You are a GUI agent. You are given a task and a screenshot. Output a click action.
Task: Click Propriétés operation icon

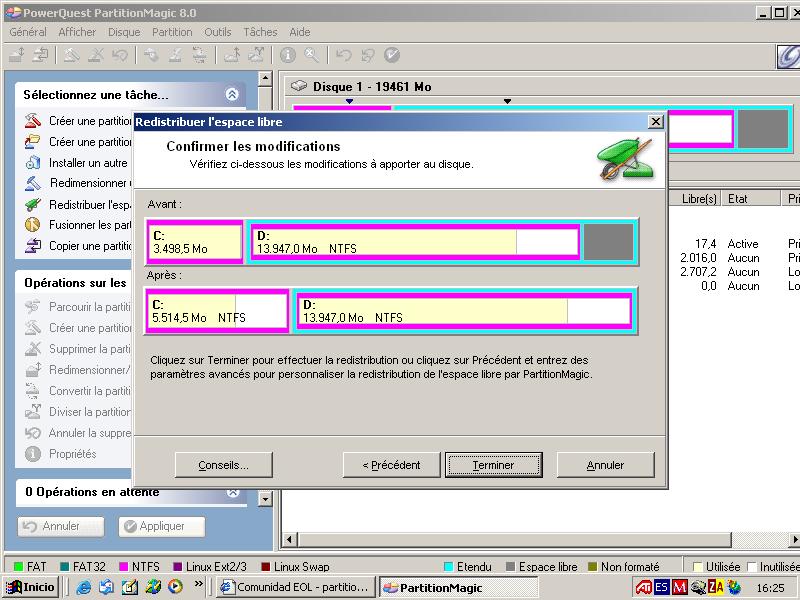coord(32,454)
